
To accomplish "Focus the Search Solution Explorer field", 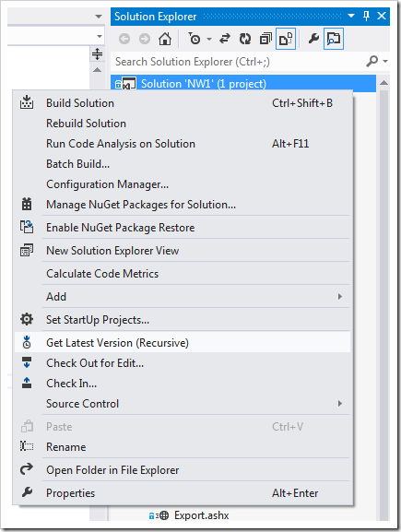I will 240,62.
